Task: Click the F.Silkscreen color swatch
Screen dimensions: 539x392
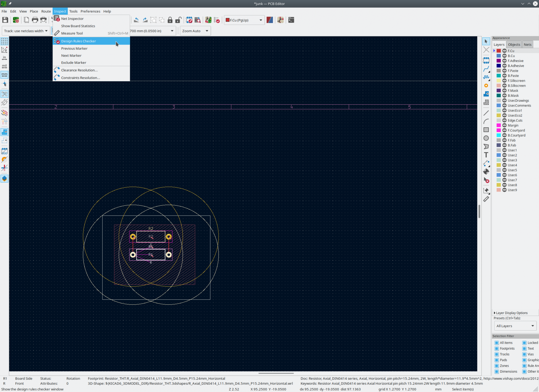Action: coord(499,81)
